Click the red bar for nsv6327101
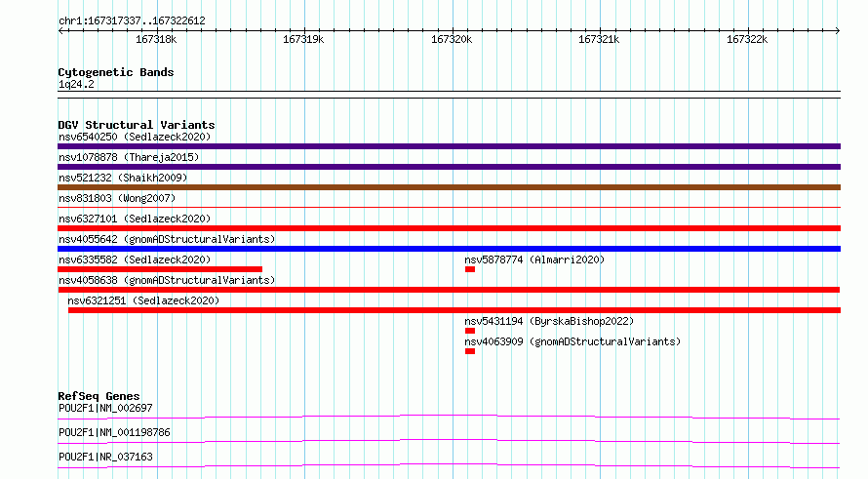The height and width of the screenshot is (479, 868). tap(449, 228)
